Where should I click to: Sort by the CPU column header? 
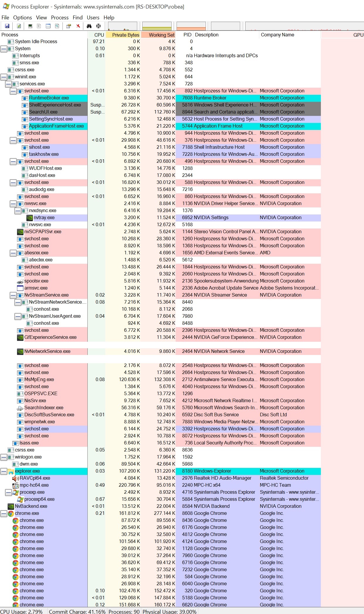coord(96,35)
